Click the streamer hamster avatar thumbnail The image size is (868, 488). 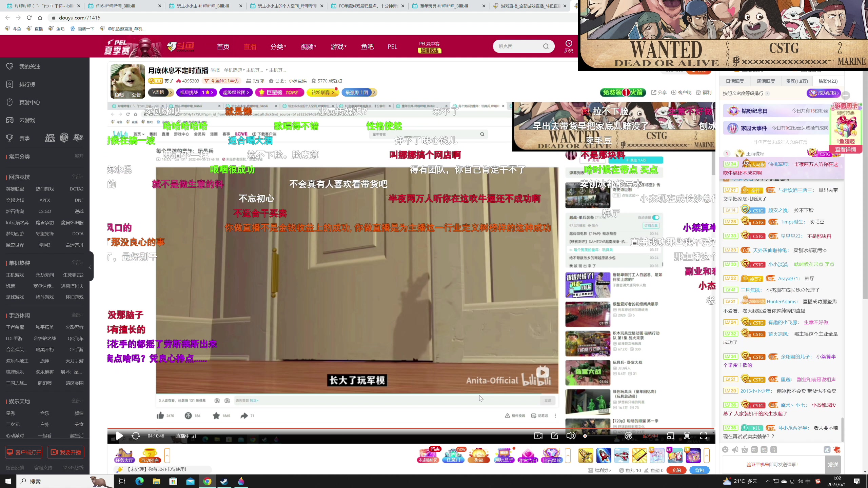point(127,81)
